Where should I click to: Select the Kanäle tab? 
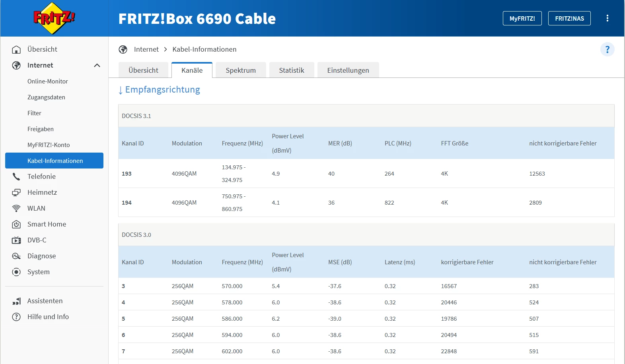coord(192,70)
